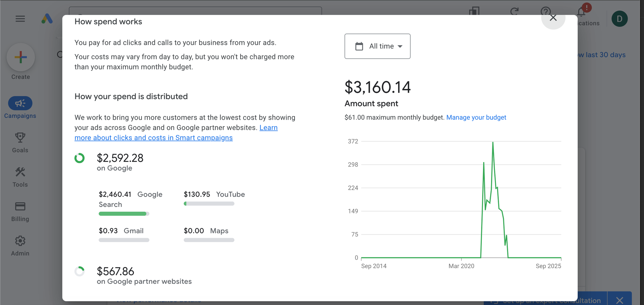
Task: Click the Sep 2025 axis label
Action: click(x=548, y=266)
